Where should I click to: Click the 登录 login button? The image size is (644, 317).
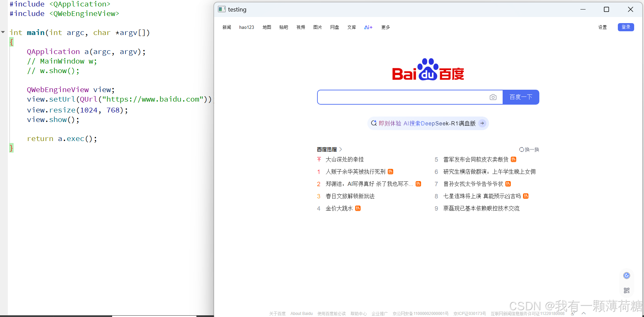[626, 27]
